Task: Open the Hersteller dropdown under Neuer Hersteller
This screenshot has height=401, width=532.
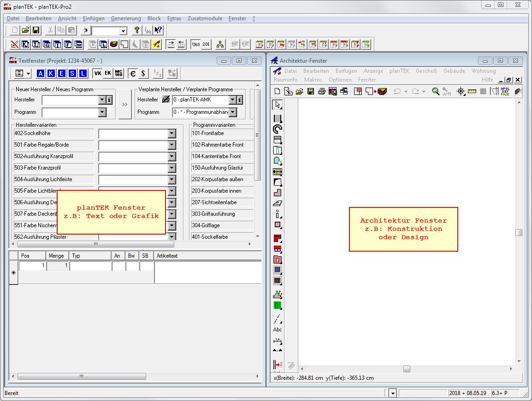Action: 102,100
